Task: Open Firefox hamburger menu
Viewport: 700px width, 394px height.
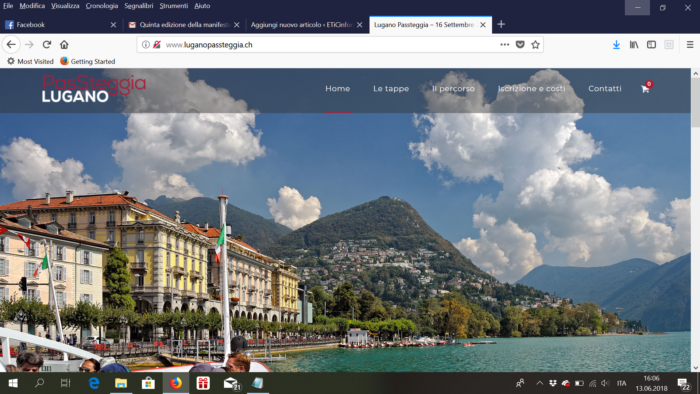Action: point(690,45)
